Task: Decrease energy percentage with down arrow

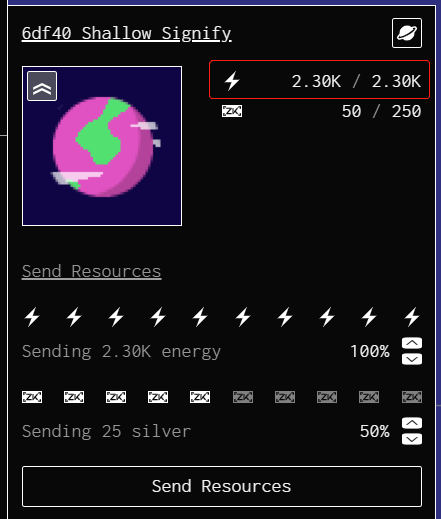Action: [x=412, y=359]
